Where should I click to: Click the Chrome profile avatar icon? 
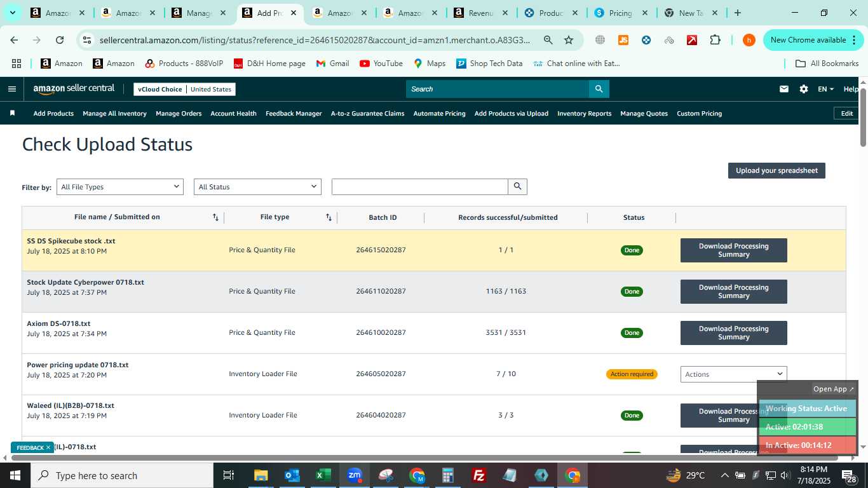click(749, 39)
